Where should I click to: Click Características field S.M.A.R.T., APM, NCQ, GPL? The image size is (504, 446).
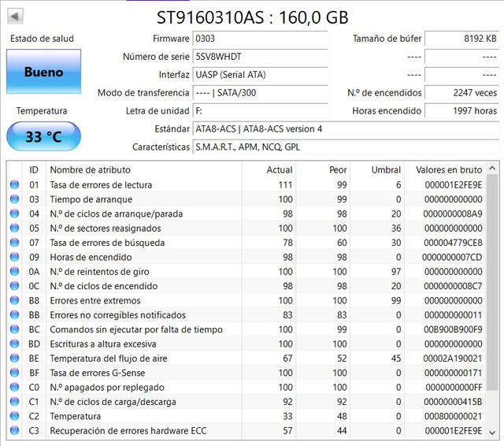(x=346, y=147)
